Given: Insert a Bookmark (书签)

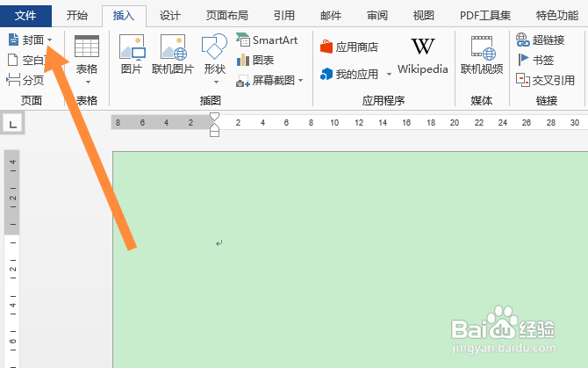Looking at the screenshot, I should click(535, 60).
